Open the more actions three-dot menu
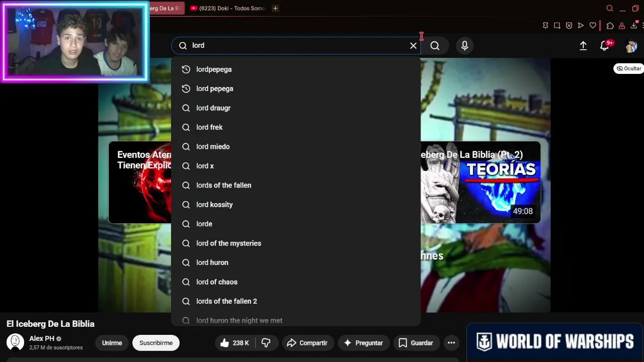Image resolution: width=644 pixels, height=362 pixels. [x=451, y=343]
